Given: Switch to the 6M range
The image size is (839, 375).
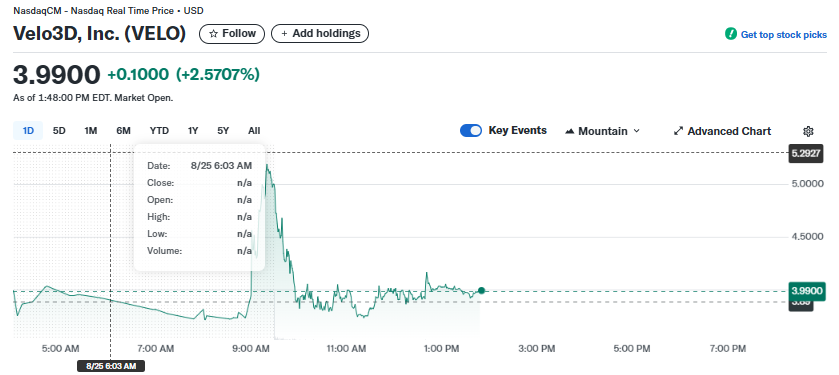Looking at the screenshot, I should [123, 131].
